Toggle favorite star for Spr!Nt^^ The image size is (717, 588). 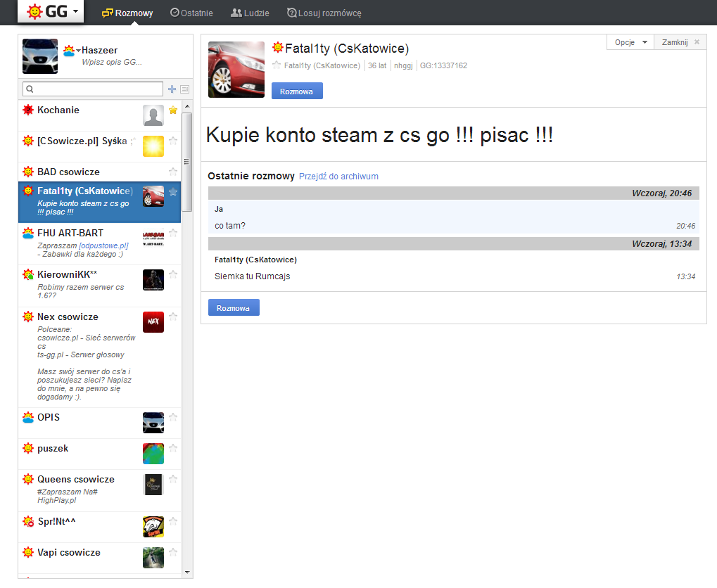(173, 521)
